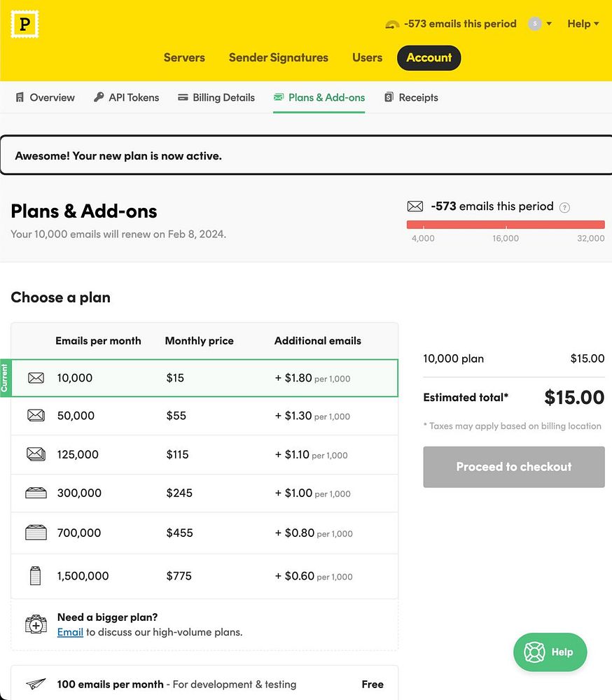Click the question mark info icon

coord(565,207)
